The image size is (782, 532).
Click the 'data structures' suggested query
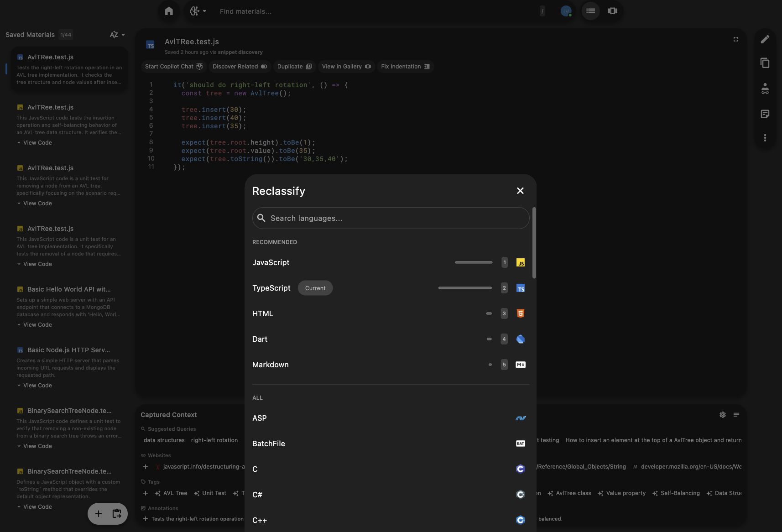click(x=164, y=440)
